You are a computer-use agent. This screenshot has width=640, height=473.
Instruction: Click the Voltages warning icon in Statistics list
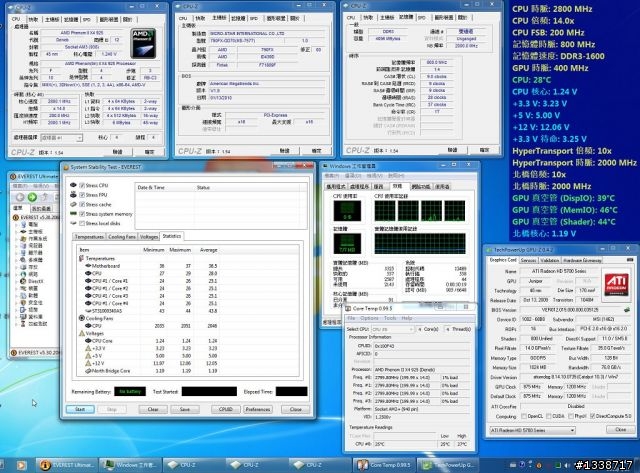[82, 333]
